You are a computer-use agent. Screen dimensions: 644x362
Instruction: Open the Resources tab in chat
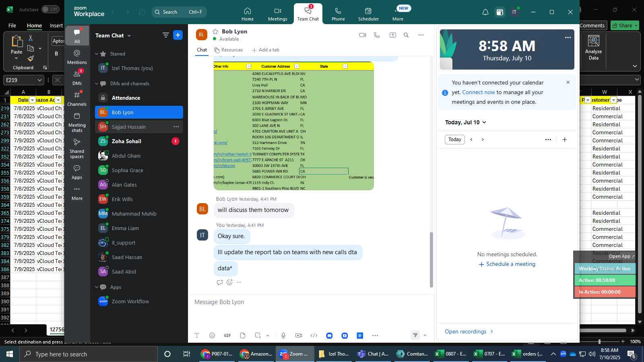point(229,50)
